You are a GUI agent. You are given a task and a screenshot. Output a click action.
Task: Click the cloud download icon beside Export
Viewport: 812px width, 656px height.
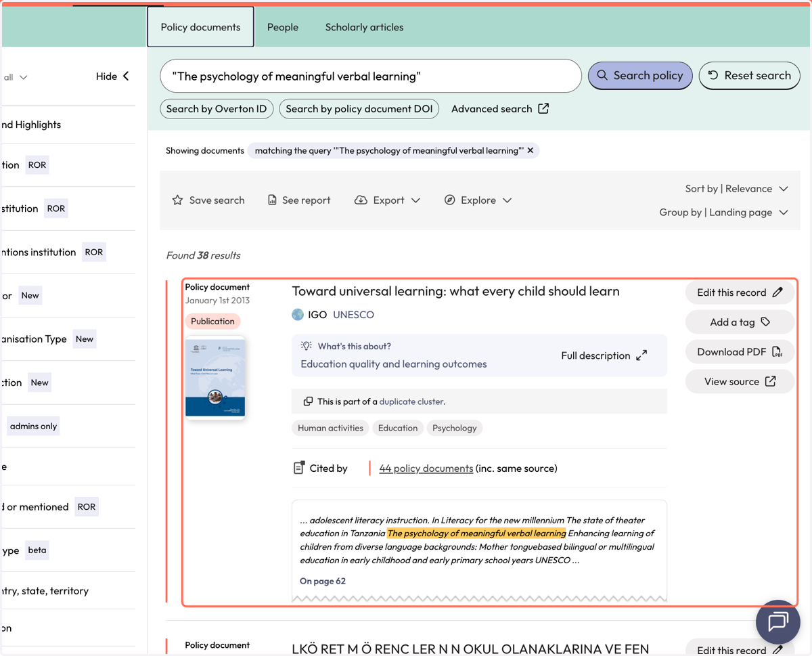point(361,200)
